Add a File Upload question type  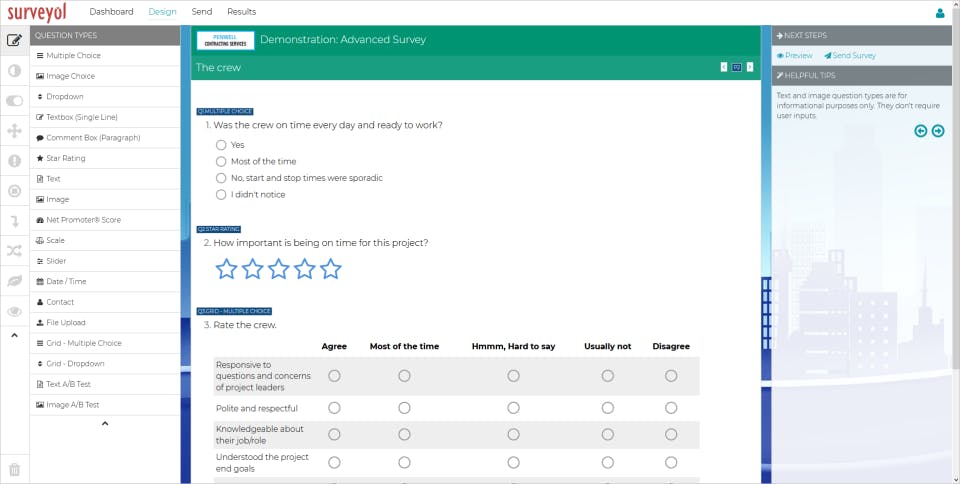(105, 322)
